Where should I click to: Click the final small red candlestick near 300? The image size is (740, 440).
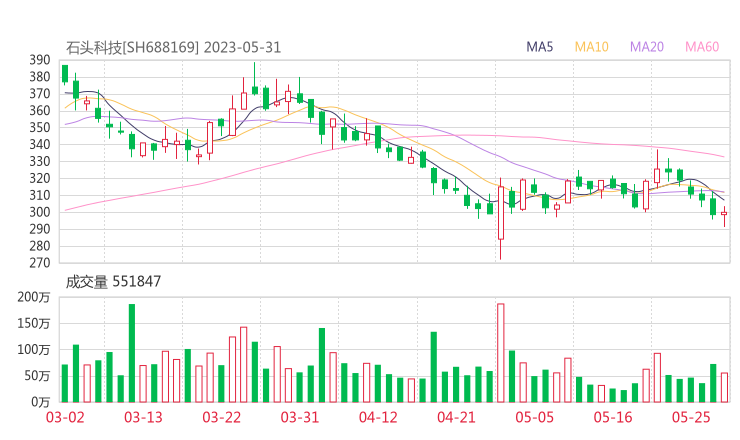click(x=724, y=215)
